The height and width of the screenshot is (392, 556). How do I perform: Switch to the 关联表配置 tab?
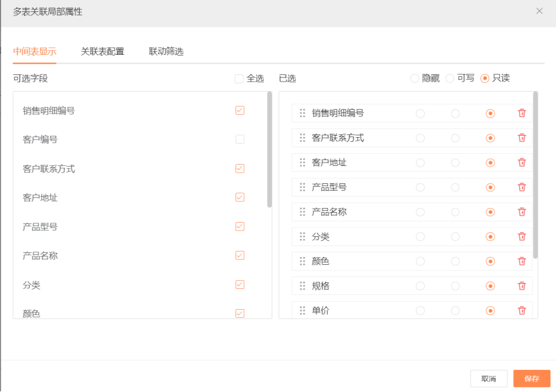pos(102,52)
